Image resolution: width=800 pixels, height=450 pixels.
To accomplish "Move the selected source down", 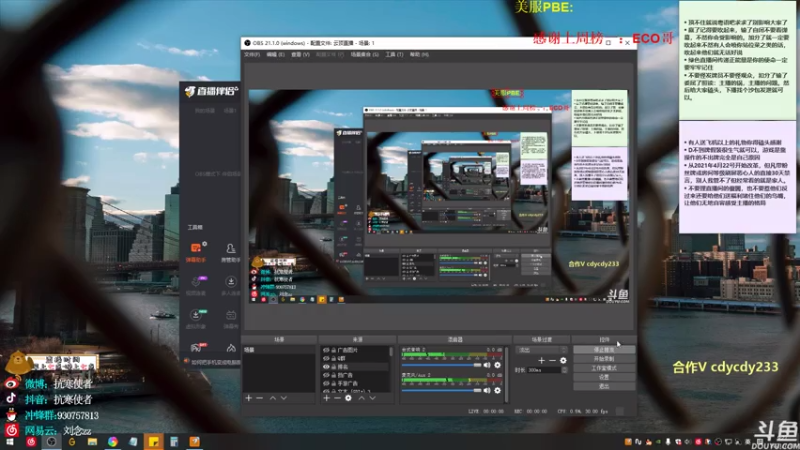I will [x=372, y=398].
